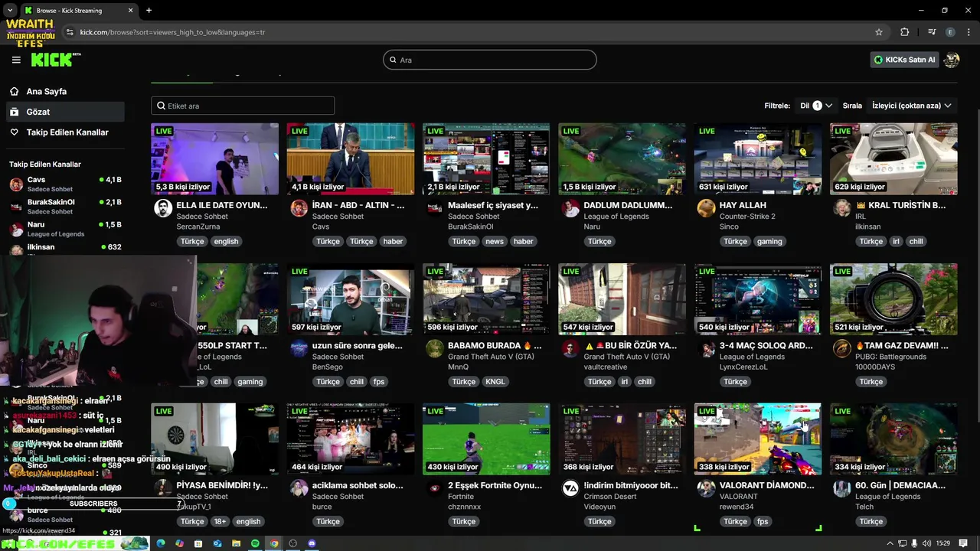Open Spotify from the taskbar
The width and height of the screenshot is (980, 551).
tap(255, 543)
